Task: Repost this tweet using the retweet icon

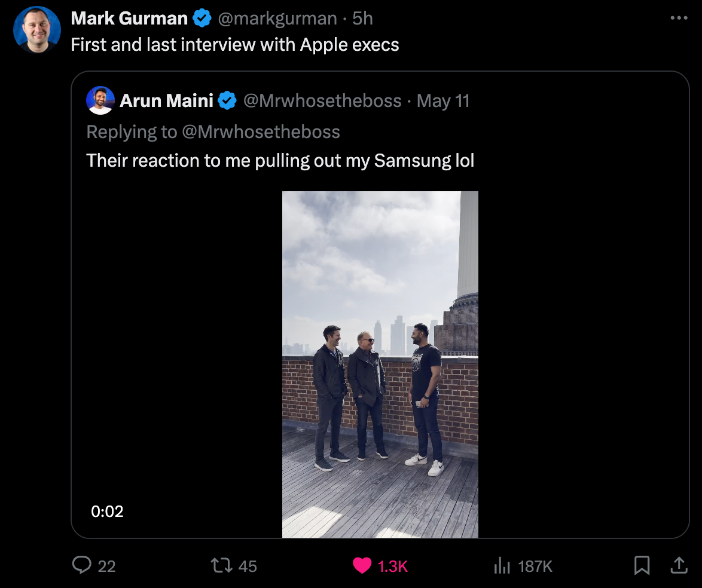Action: click(x=222, y=565)
